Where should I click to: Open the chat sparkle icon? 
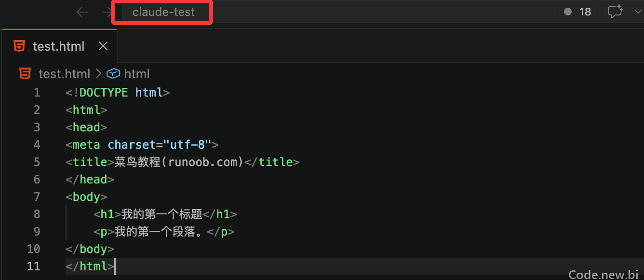pyautogui.click(x=615, y=12)
